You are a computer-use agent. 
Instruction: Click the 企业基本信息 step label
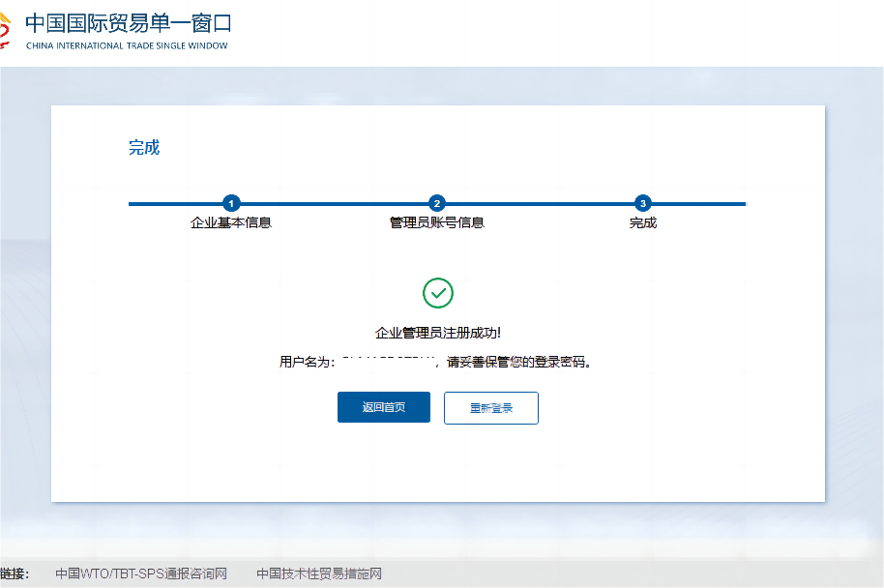231,222
